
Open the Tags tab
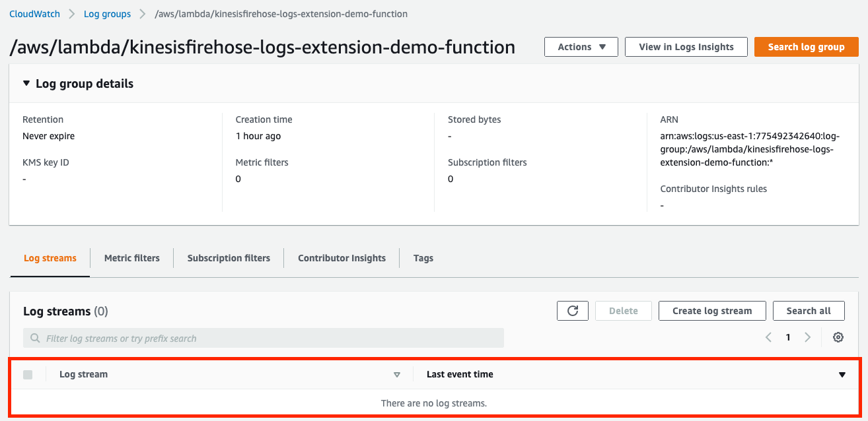pyautogui.click(x=423, y=258)
